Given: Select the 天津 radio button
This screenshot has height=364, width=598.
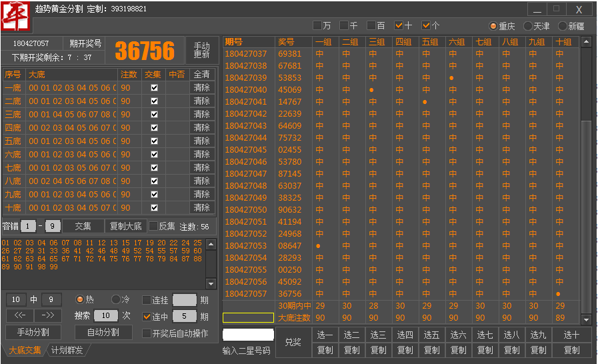Looking at the screenshot, I should tap(528, 26).
